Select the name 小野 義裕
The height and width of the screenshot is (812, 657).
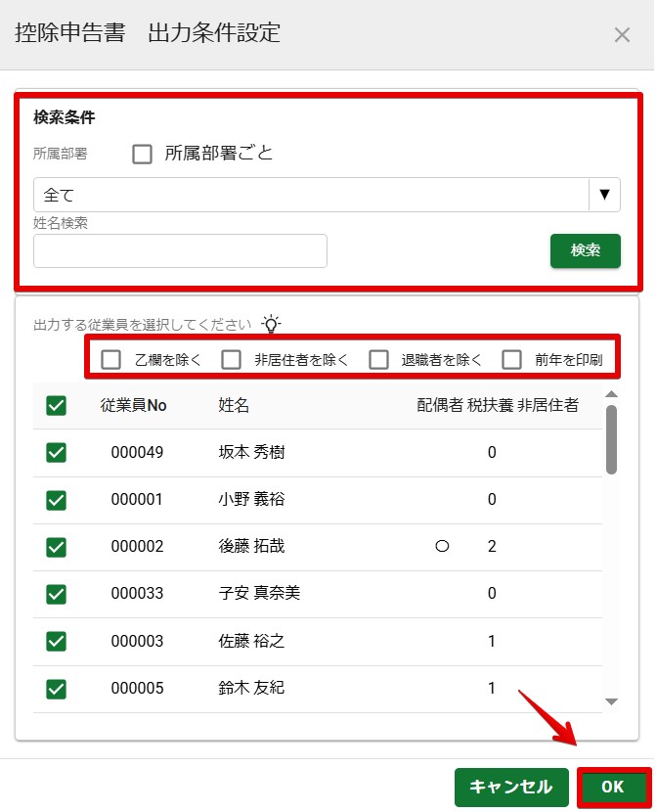251,499
